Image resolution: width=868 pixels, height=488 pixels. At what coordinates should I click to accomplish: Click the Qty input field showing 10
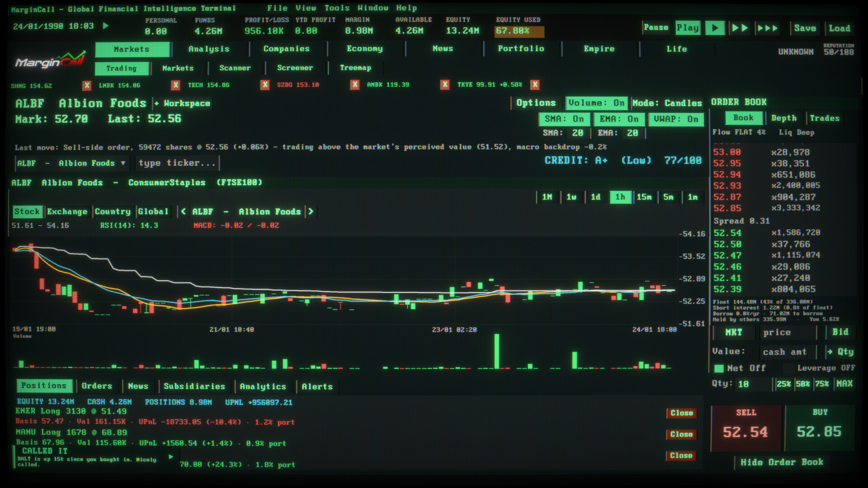(753, 384)
